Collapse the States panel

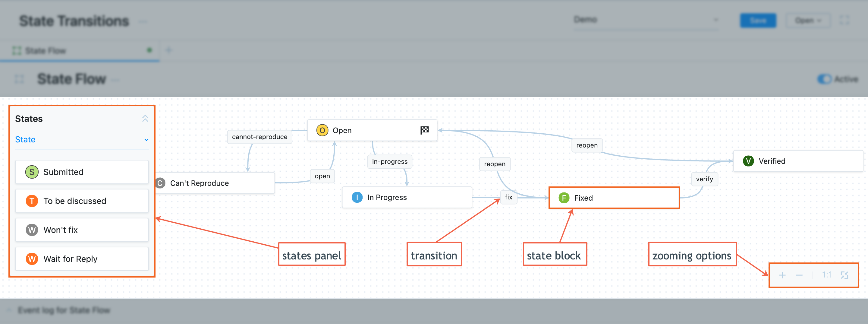[145, 119]
